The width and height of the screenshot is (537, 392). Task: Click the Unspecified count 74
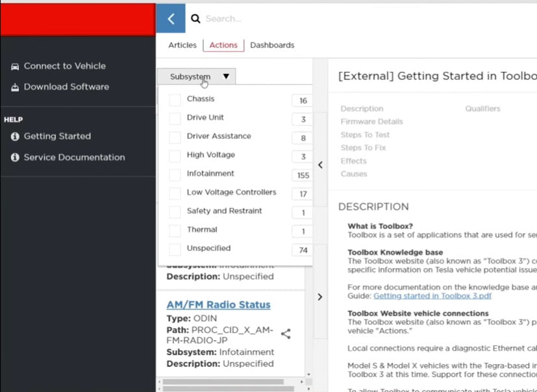point(303,251)
